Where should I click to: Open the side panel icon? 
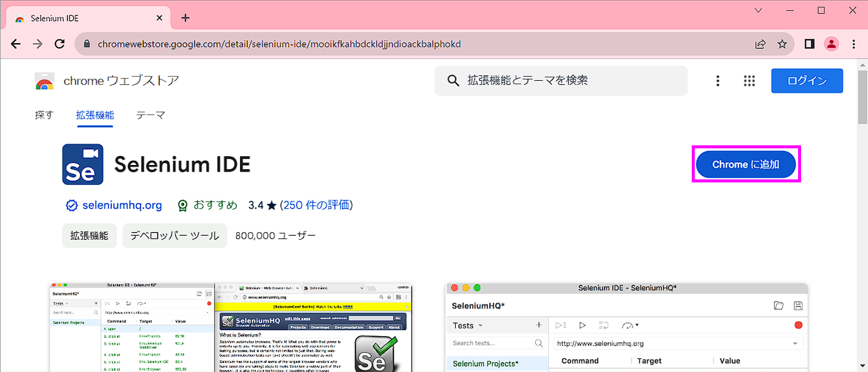808,44
